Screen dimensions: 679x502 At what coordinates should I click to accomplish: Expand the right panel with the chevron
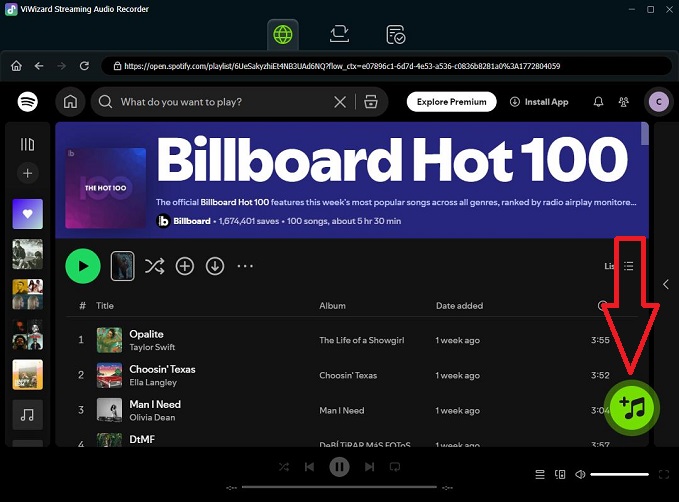pyautogui.click(x=666, y=284)
